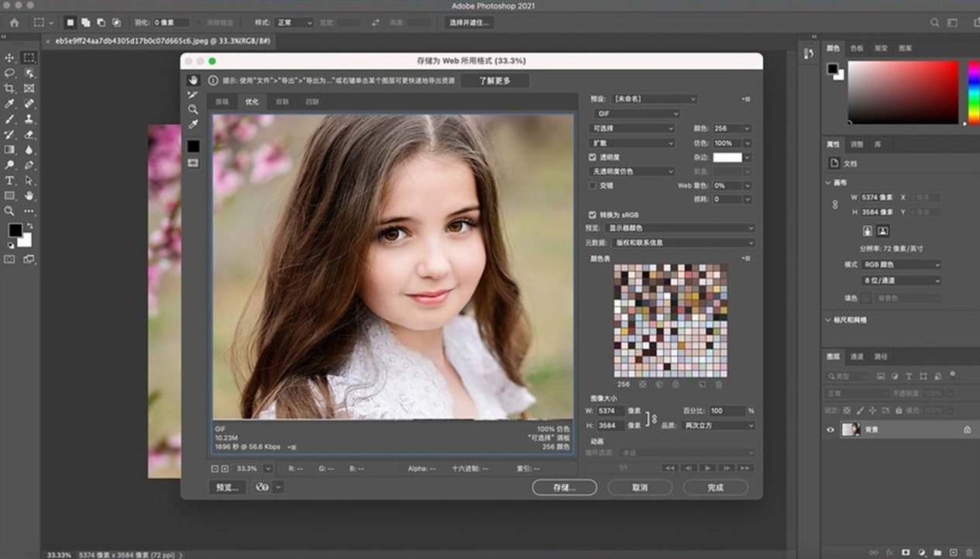Open the 品质 两次立方 dropdown
The height and width of the screenshot is (559, 980).
coord(718,426)
